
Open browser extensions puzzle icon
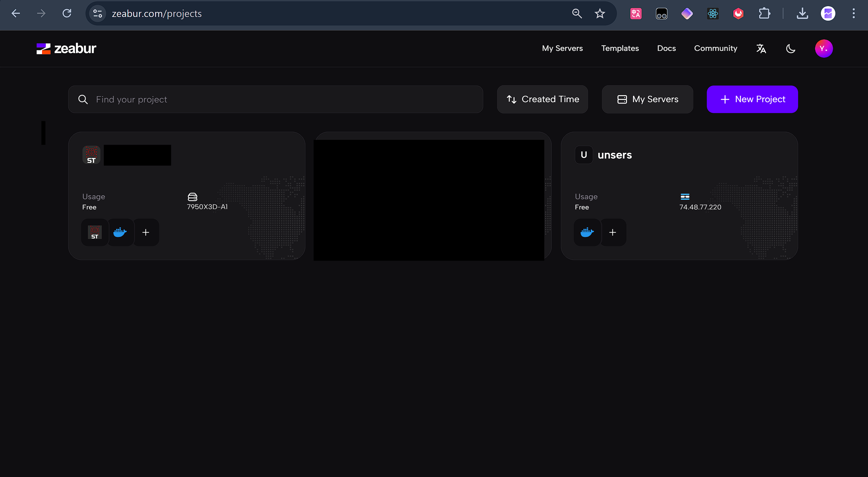click(x=764, y=14)
